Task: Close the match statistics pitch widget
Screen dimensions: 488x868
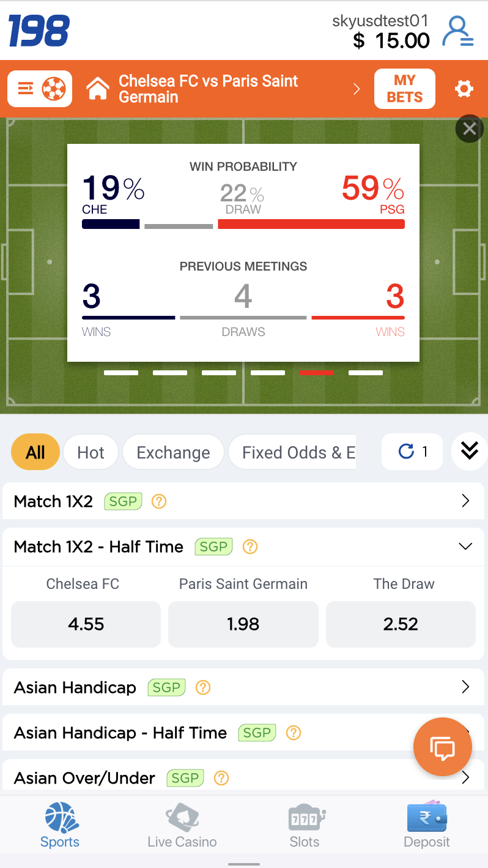Action: [469, 129]
